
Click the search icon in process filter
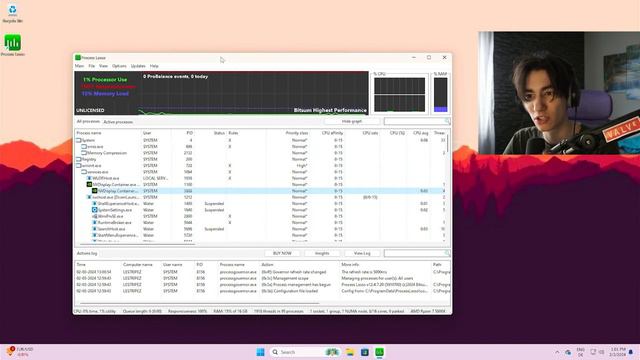[447, 121]
